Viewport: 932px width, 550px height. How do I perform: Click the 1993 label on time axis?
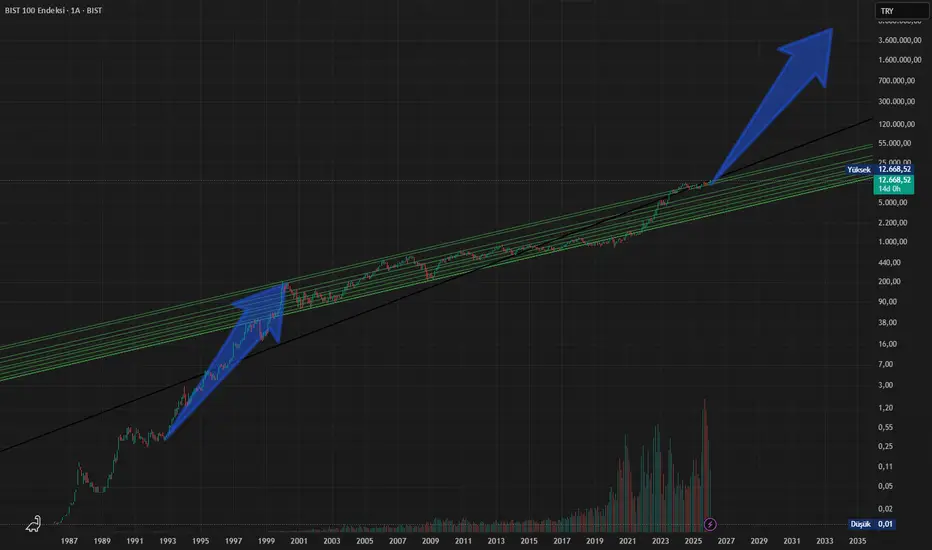(168, 541)
